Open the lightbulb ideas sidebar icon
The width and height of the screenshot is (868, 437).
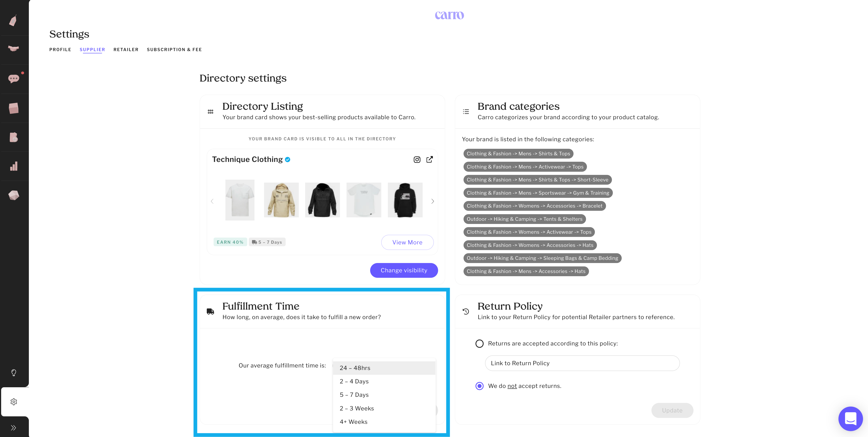point(13,373)
